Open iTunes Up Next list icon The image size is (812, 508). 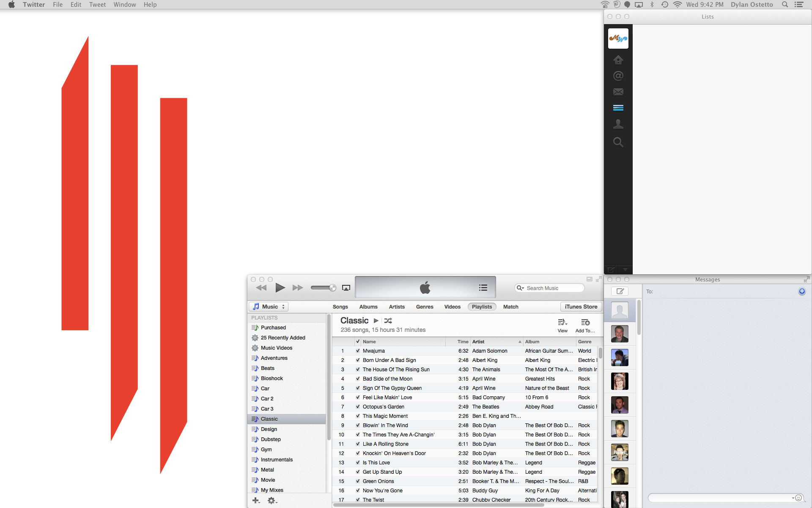pyautogui.click(x=483, y=288)
